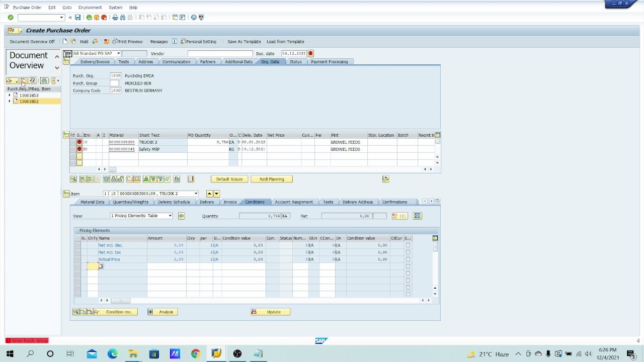Tick the checkbox in Net incl. tax row
This screenshot has height=362, width=644.
point(408,252)
